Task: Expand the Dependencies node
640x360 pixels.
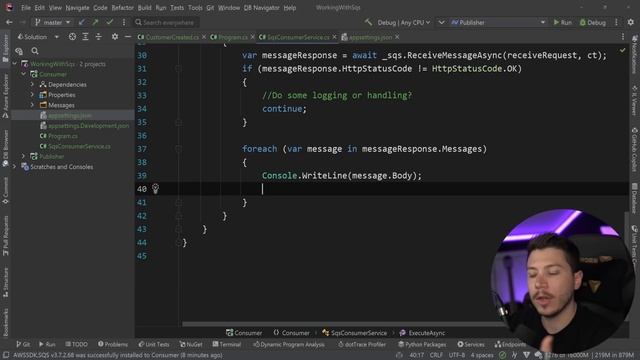Action: [x=32, y=84]
